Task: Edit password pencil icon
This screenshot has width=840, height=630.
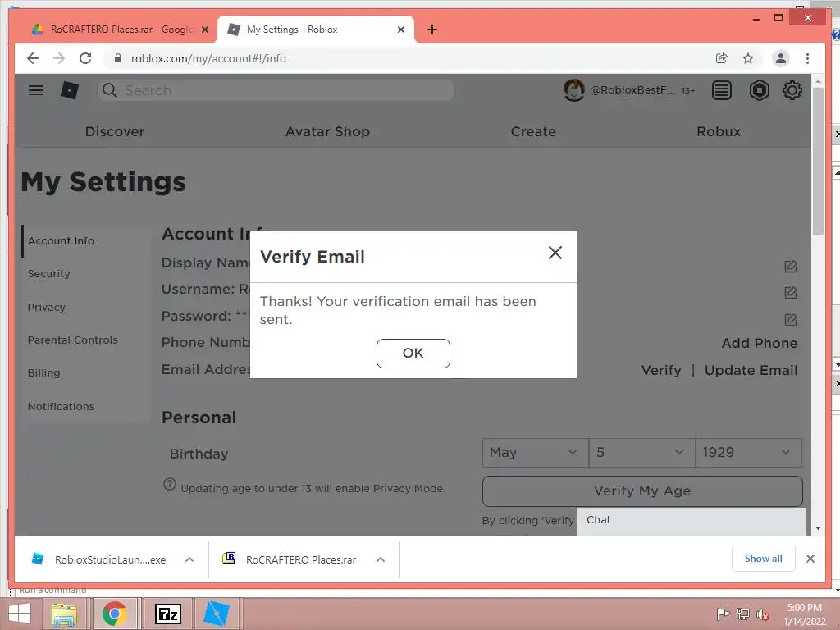Action: point(791,320)
